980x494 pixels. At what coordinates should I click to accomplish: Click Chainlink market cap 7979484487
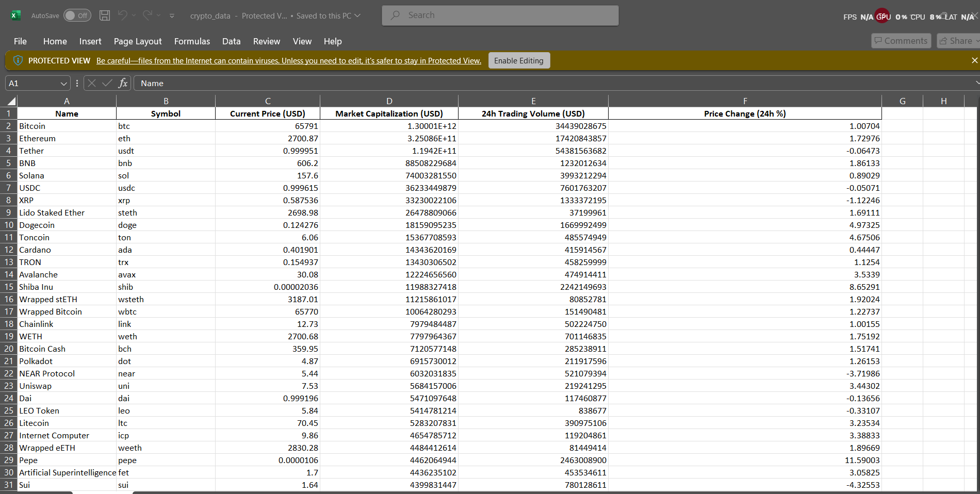pos(389,324)
